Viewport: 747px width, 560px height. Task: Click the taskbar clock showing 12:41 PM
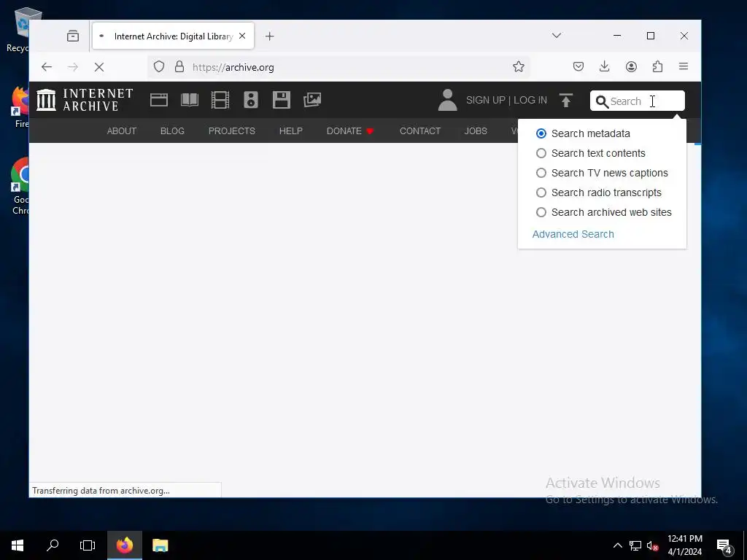(x=684, y=545)
